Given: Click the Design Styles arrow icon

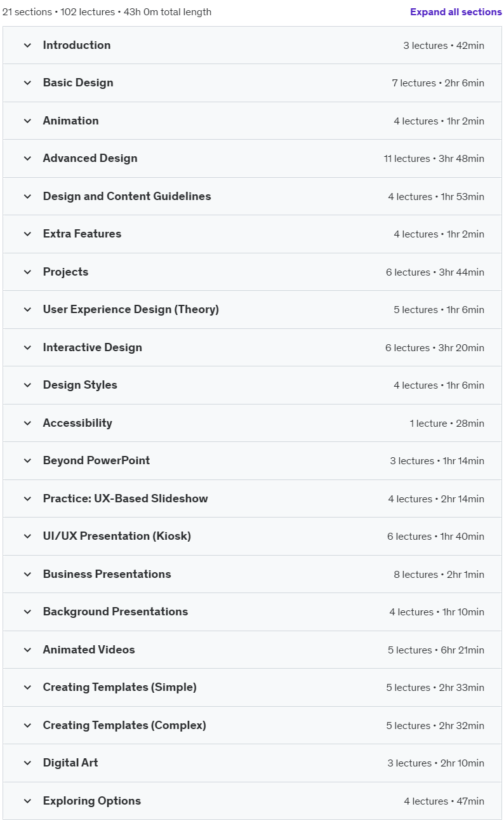Looking at the screenshot, I should click(x=27, y=385).
